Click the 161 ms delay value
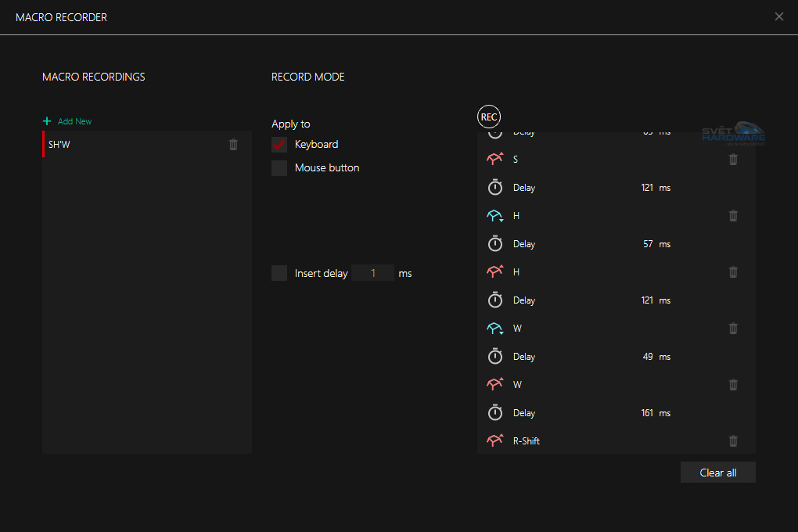This screenshot has height=532, width=798. click(x=647, y=413)
